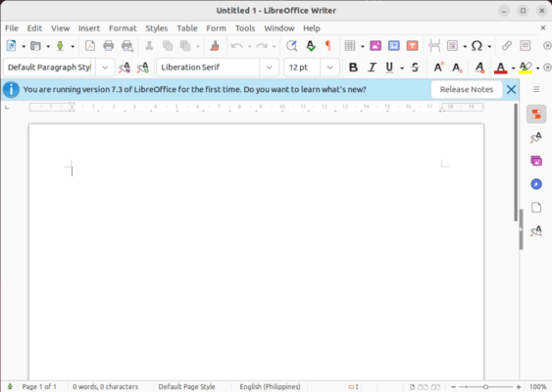Insert a text box
Screen dimensions: 552x392
412,46
